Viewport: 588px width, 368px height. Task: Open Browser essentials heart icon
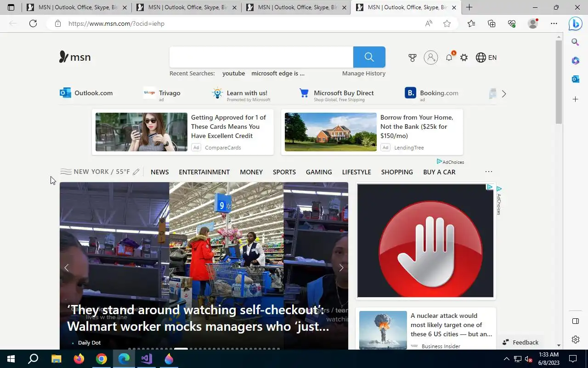point(512,23)
